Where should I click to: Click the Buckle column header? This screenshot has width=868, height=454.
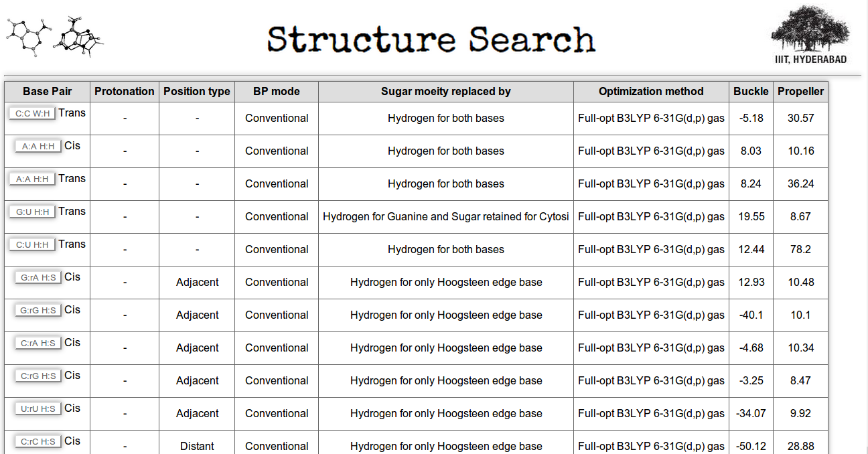click(751, 92)
